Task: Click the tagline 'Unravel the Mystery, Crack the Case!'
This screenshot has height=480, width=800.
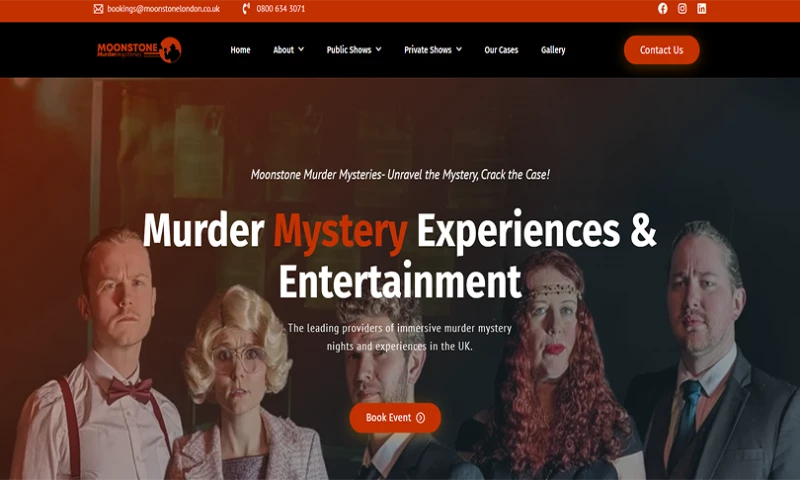Action: tap(468, 175)
